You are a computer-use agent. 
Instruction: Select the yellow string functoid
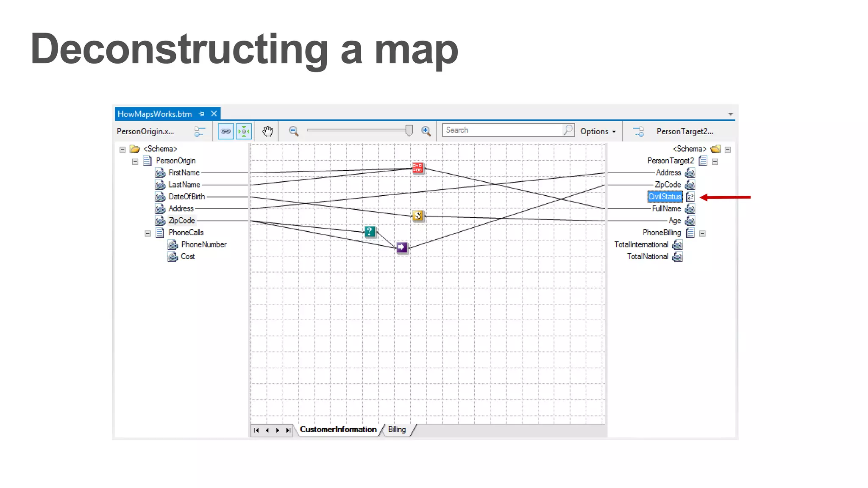coord(418,216)
